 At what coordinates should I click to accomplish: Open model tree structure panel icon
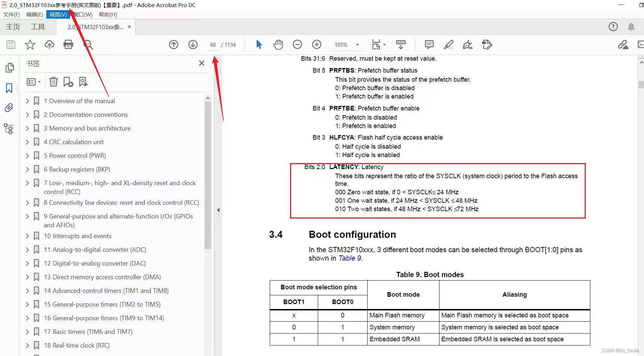pos(9,129)
